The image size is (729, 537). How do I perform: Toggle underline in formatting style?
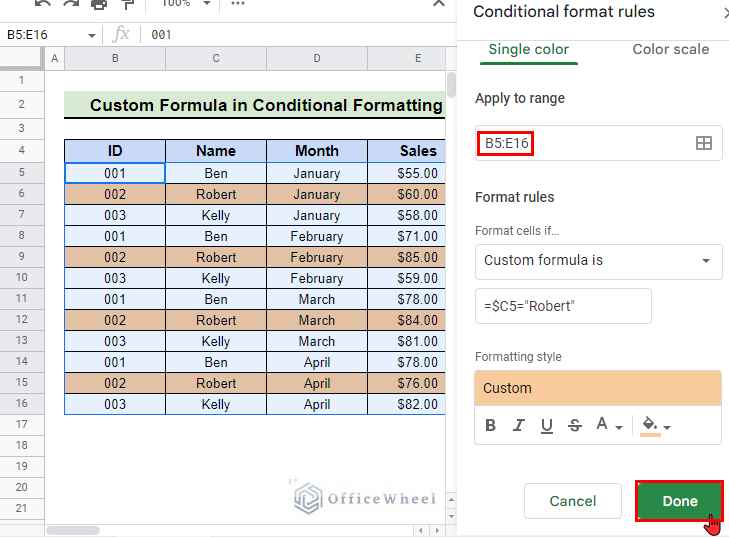(x=546, y=425)
